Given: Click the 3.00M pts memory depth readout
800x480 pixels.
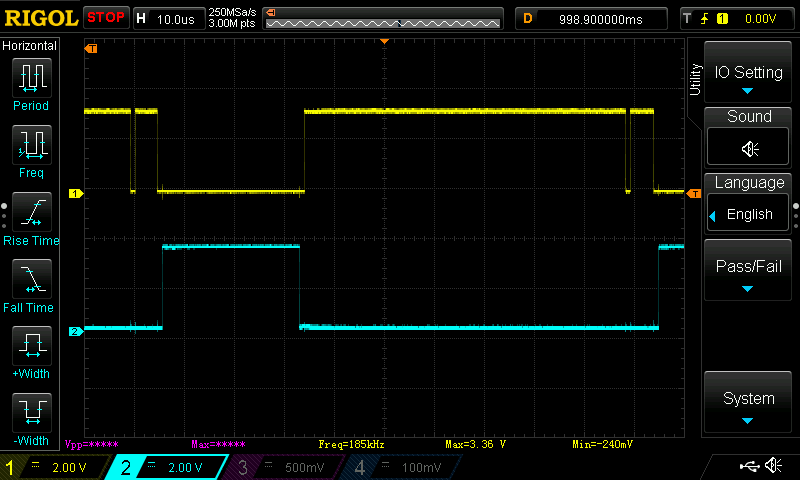Looking at the screenshot, I should 232,23.
